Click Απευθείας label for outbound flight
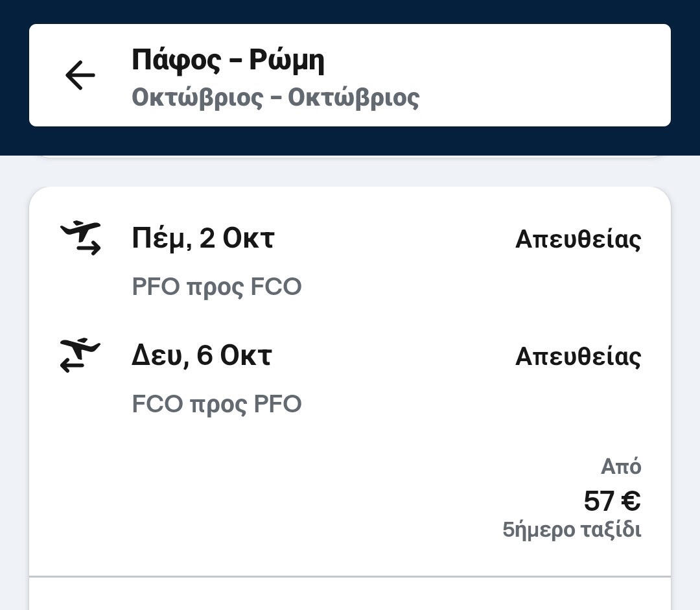Viewport: 700px width, 610px height. pos(577,239)
